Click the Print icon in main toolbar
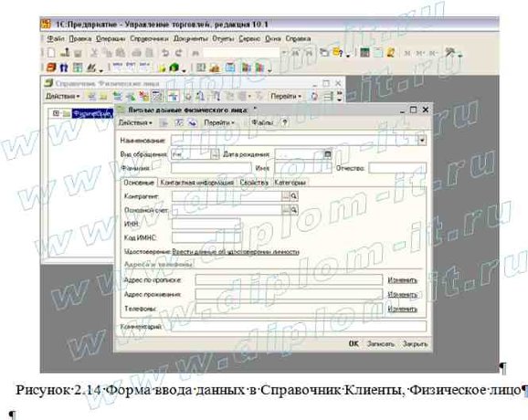 136,53
